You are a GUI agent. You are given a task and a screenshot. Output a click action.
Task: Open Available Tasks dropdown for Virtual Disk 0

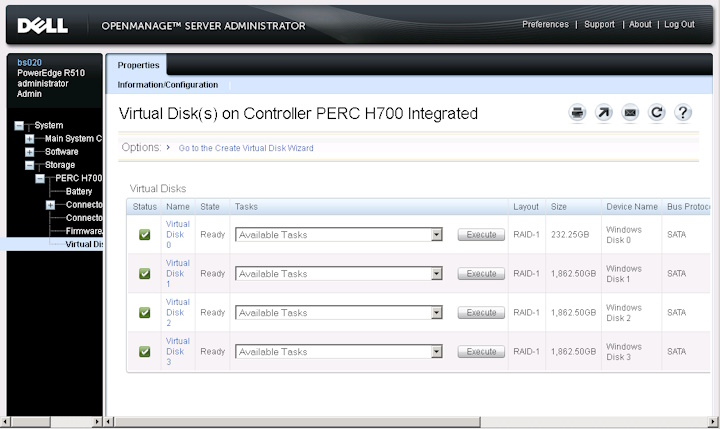coord(338,235)
